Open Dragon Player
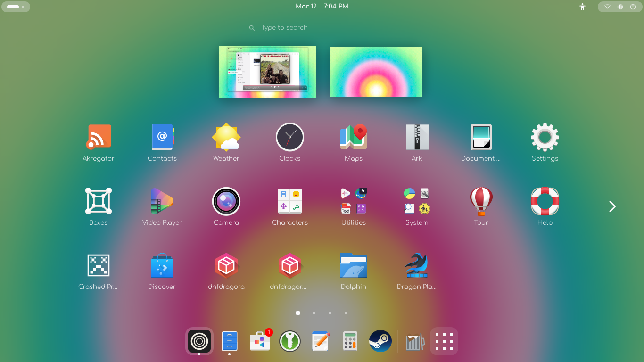The width and height of the screenshot is (644, 362). [417, 264]
